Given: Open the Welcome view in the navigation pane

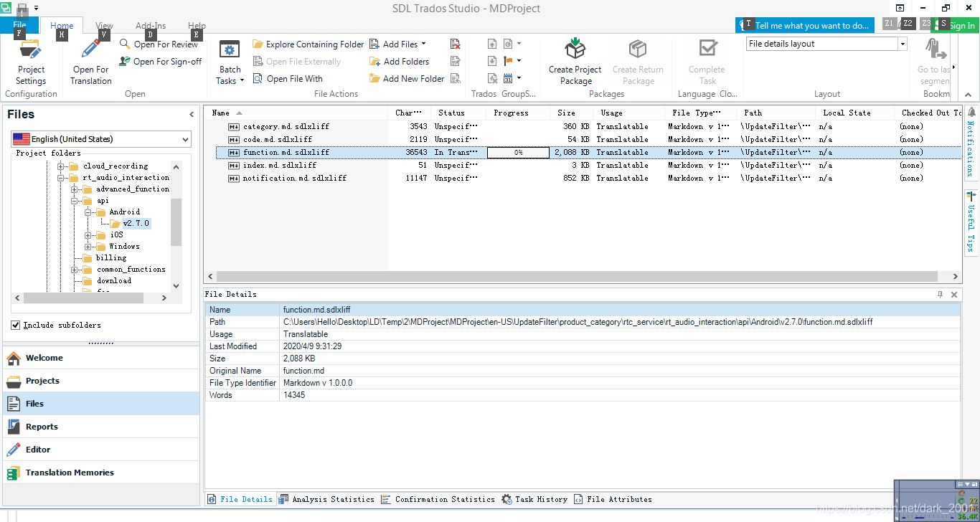Looking at the screenshot, I should pos(100,358).
